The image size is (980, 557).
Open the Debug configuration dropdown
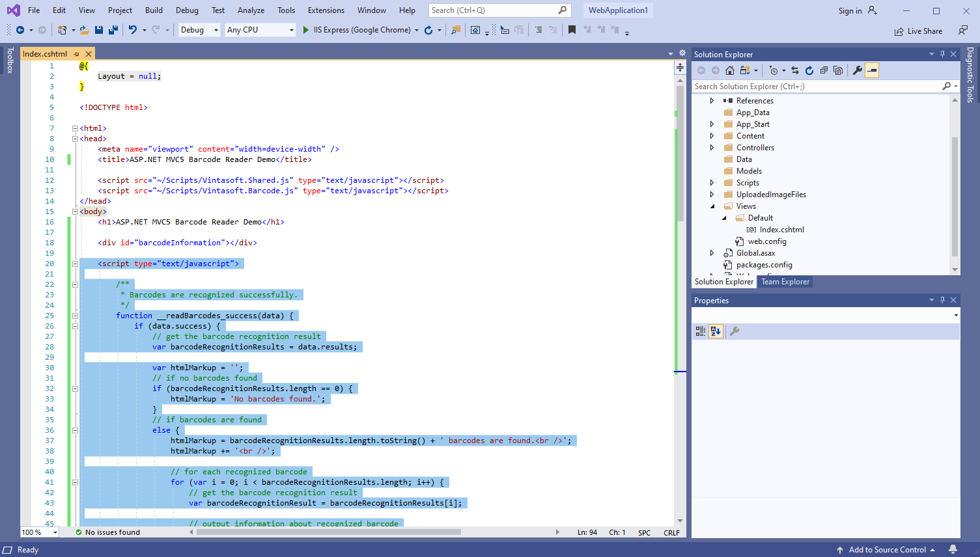(199, 30)
